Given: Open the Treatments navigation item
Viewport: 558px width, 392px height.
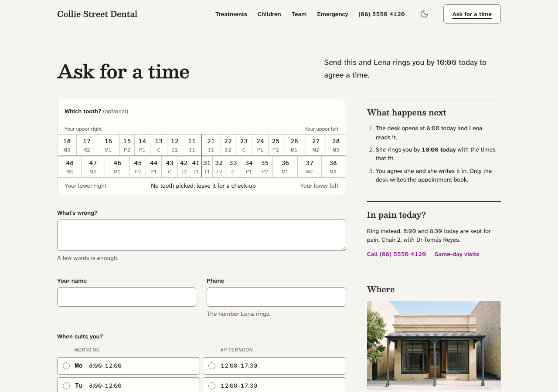Looking at the screenshot, I should click(x=231, y=14).
